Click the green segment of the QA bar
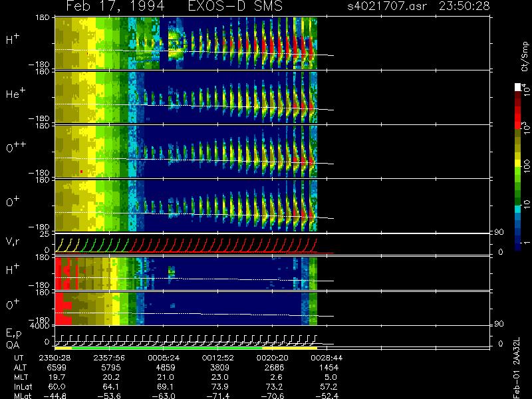This screenshot has width=532, height=399. click(167, 348)
